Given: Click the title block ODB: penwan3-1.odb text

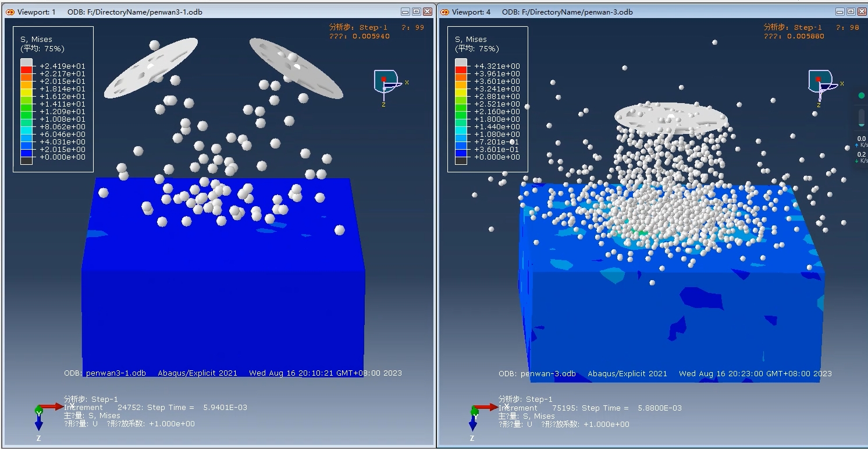Looking at the screenshot, I should pyautogui.click(x=105, y=373).
